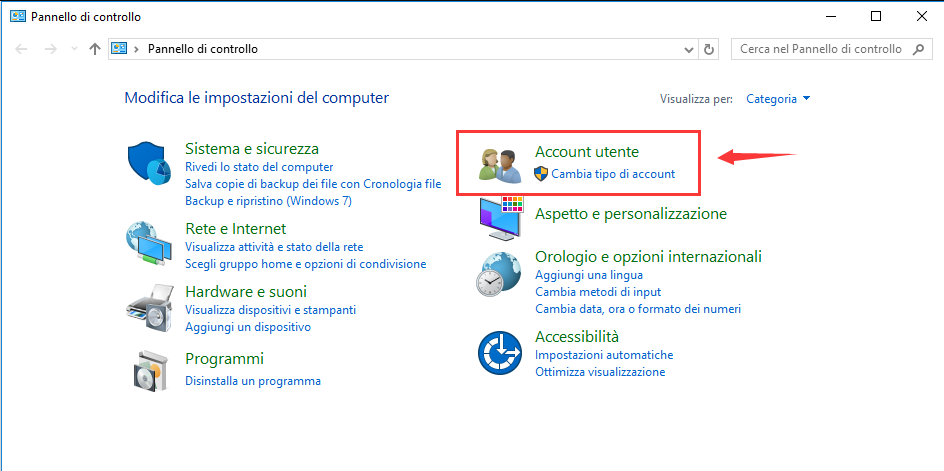This screenshot has height=471, width=944.
Task: Open the Aspetto e personalizzazione monitor icon
Action: click(x=501, y=218)
